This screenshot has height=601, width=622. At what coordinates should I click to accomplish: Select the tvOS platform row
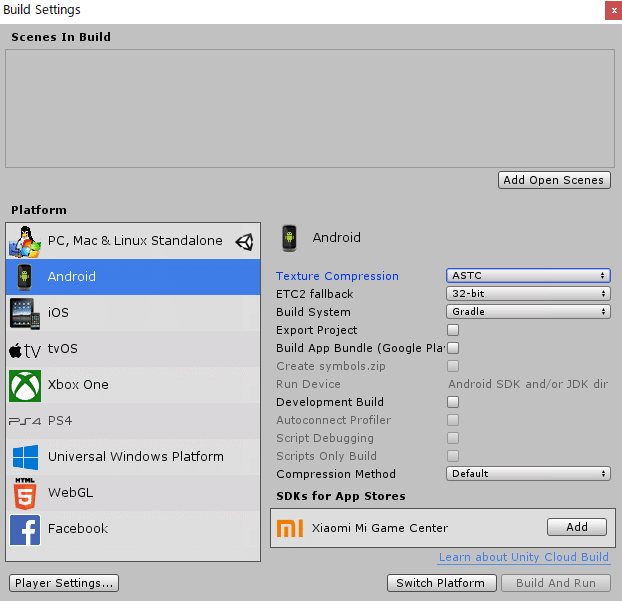133,349
